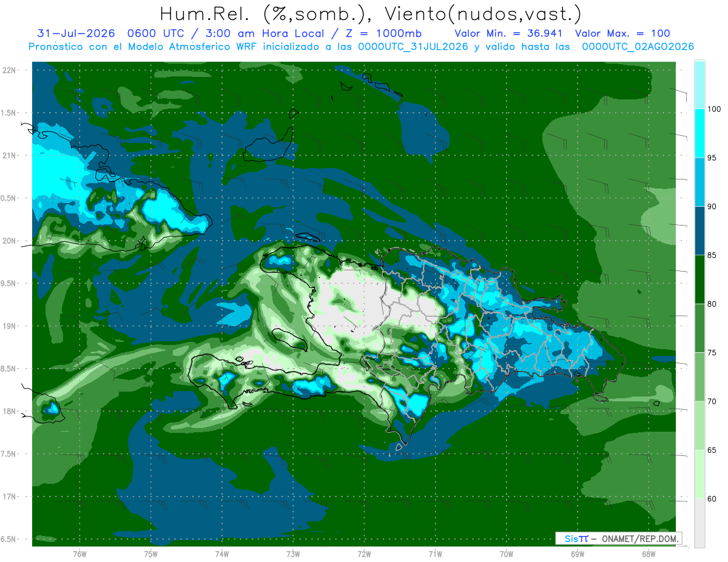
Task: Click the '19N' latitude label
Action: tap(10, 326)
